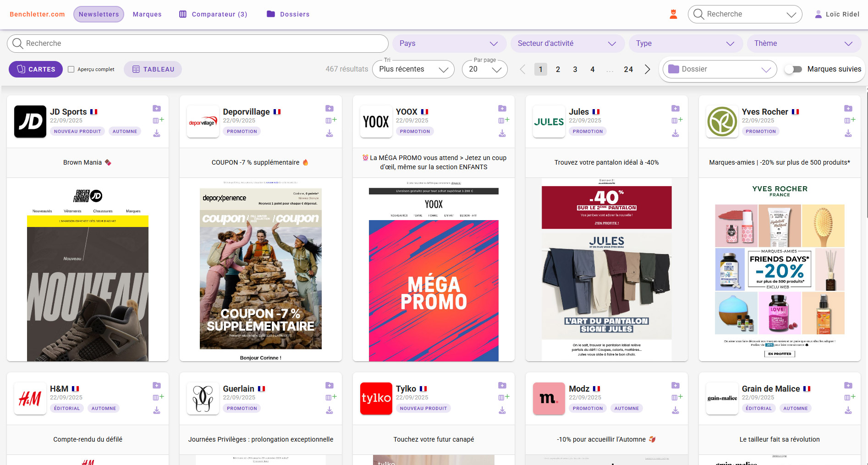Go to next page of results
868x465 pixels.
coord(647,69)
